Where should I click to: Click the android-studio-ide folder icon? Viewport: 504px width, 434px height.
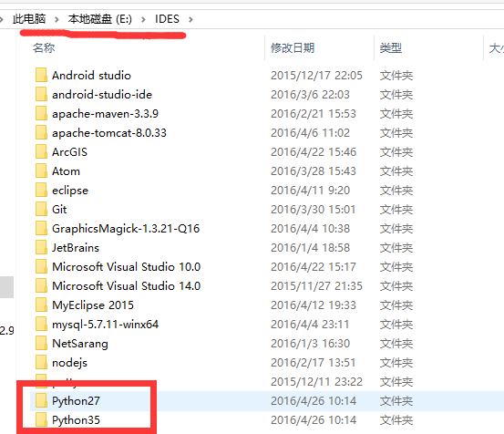point(41,95)
